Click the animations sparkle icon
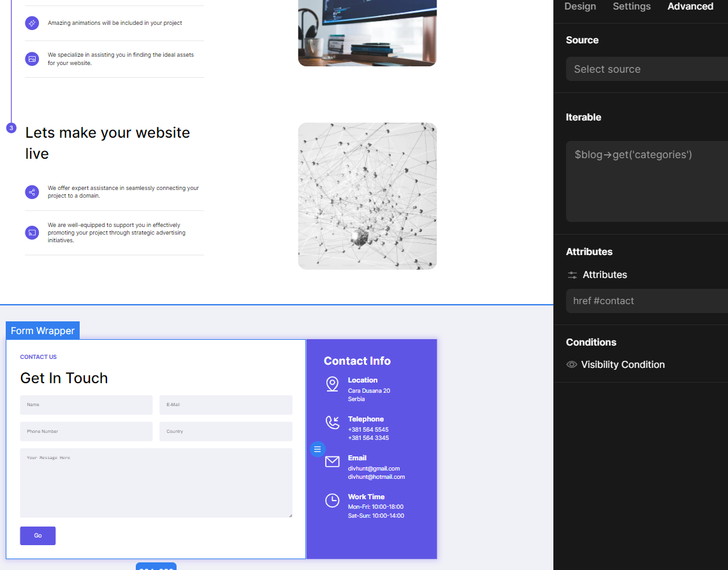 32,23
